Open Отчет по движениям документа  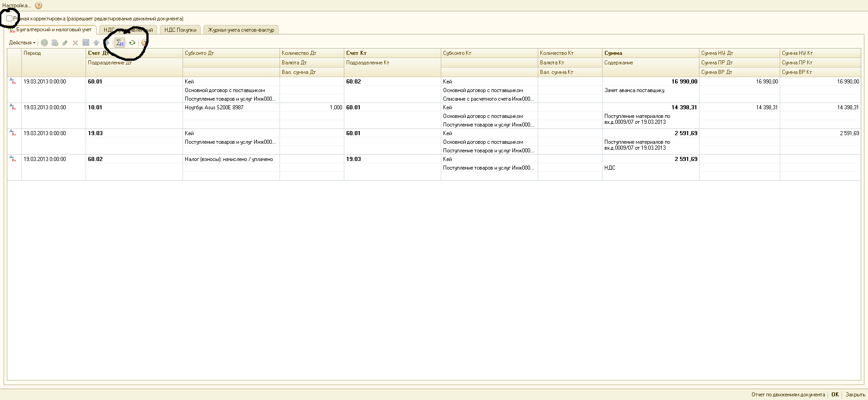pyautogui.click(x=788, y=395)
